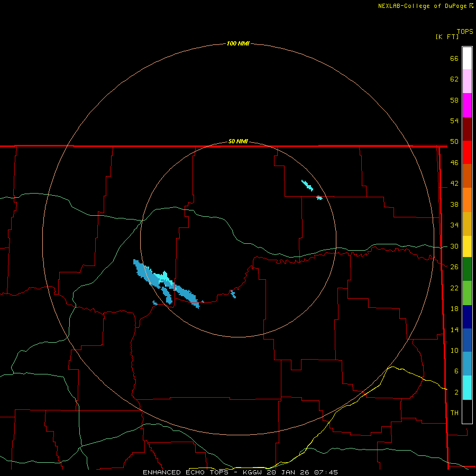Click the 'TH' legend label

point(454,413)
